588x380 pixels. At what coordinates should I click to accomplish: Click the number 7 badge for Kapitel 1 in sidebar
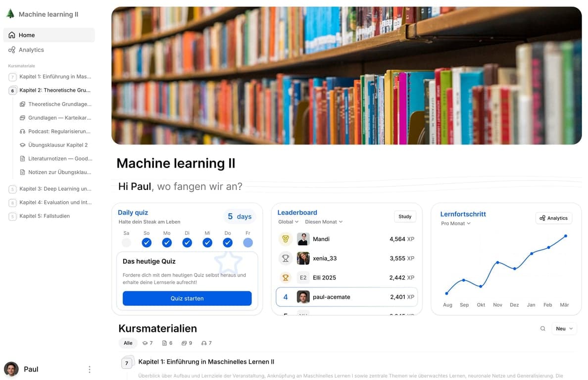pyautogui.click(x=12, y=77)
